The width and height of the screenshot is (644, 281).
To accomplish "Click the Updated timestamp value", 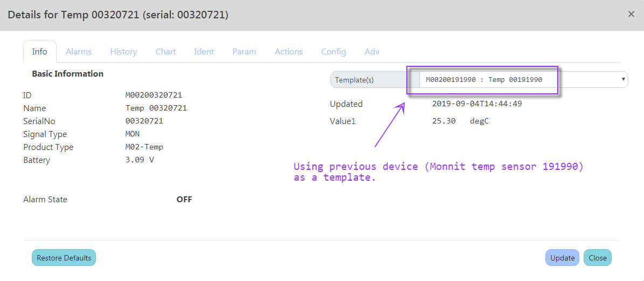I will [476, 104].
